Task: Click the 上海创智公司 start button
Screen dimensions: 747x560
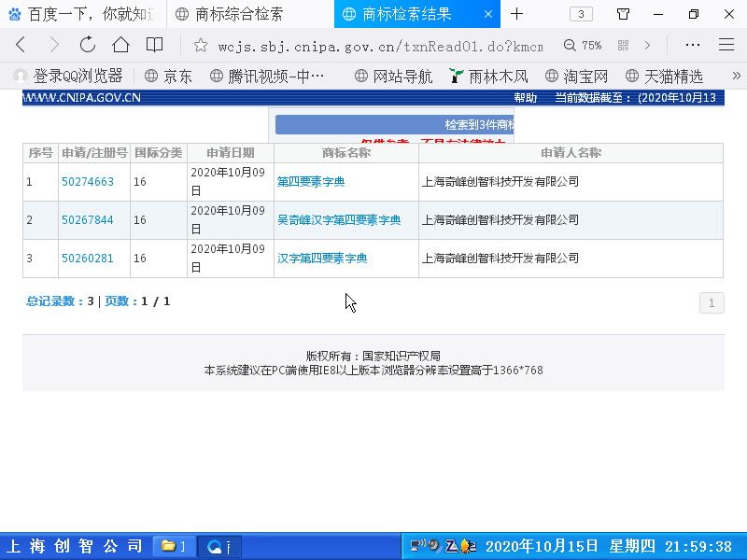Action: 75,546
